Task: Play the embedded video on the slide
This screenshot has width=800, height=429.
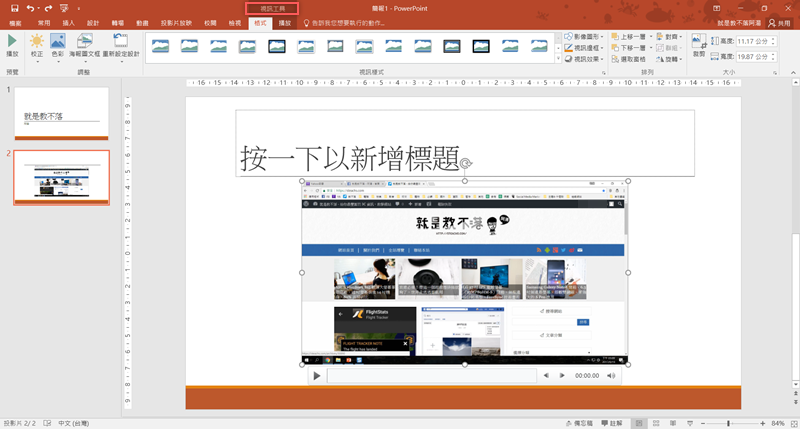Action: click(316, 376)
